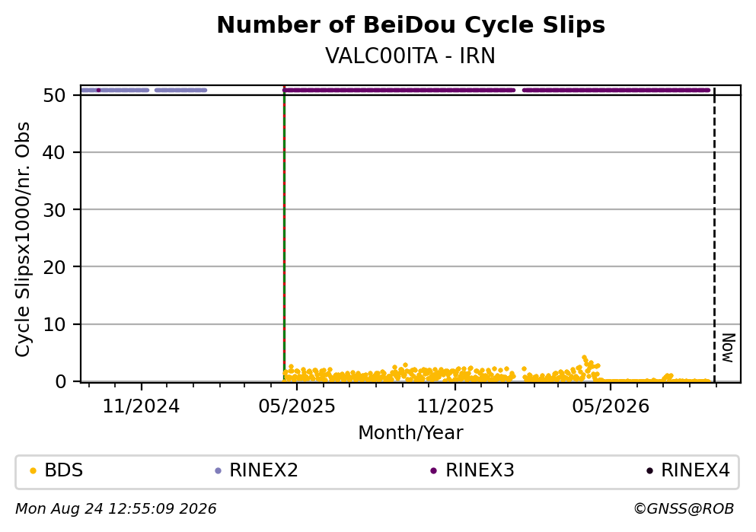Click the Mon Aug 24 timestamp text
This screenshot has width=756, height=532.
[x=116, y=509]
